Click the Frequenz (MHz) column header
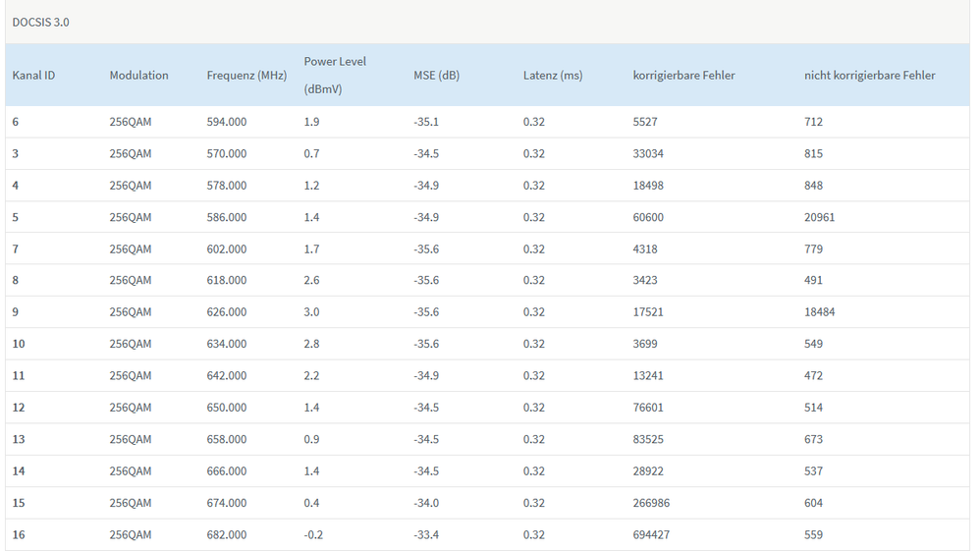Image resolution: width=980 pixels, height=551 pixels. [246, 76]
